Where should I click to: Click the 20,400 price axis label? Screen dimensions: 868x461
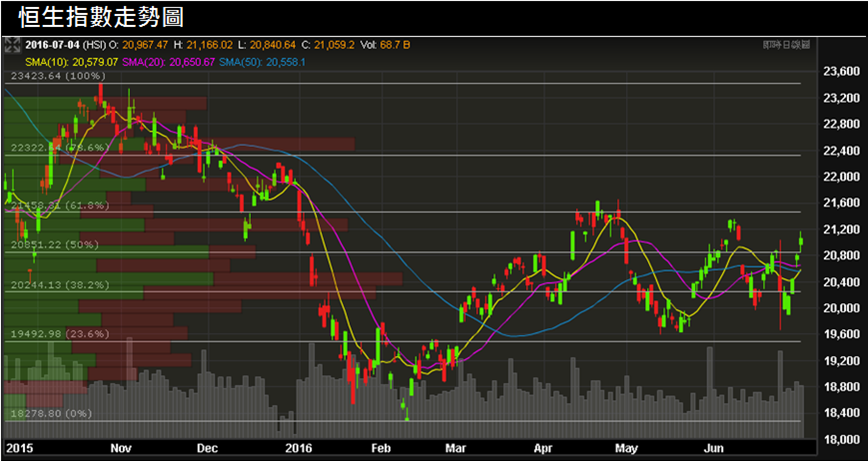coord(841,282)
